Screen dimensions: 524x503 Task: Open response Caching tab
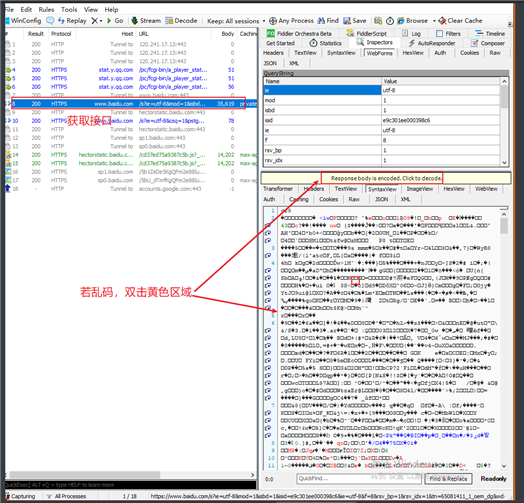click(299, 199)
